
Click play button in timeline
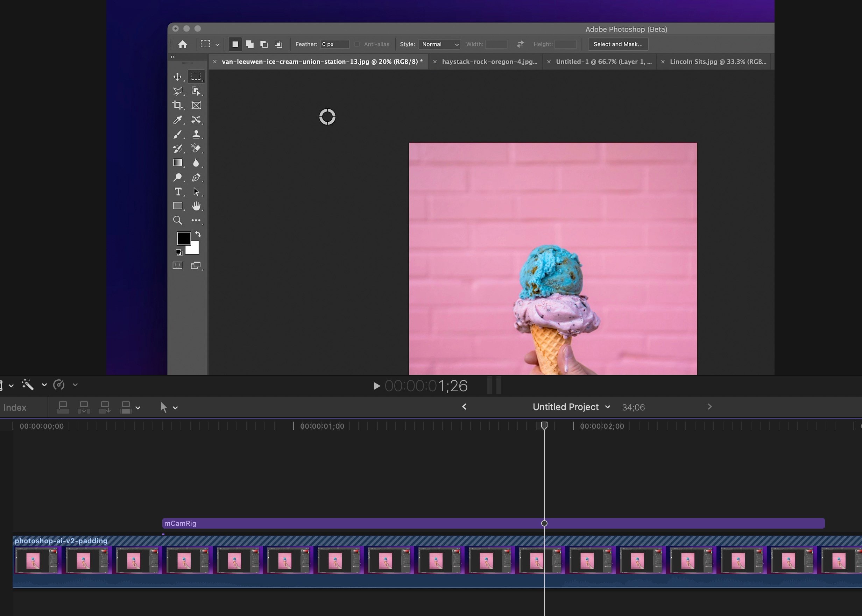(376, 386)
